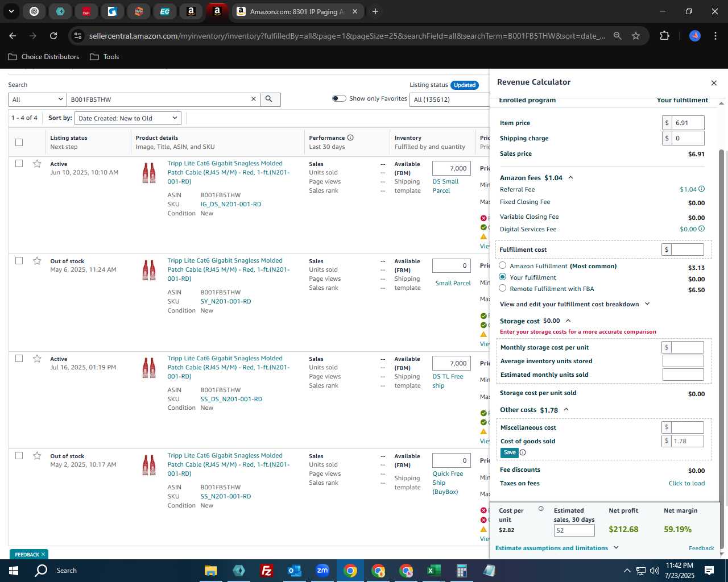This screenshot has height=582, width=728.
Task: Open the browser zoom magnifier icon in address bar
Action: click(x=618, y=36)
